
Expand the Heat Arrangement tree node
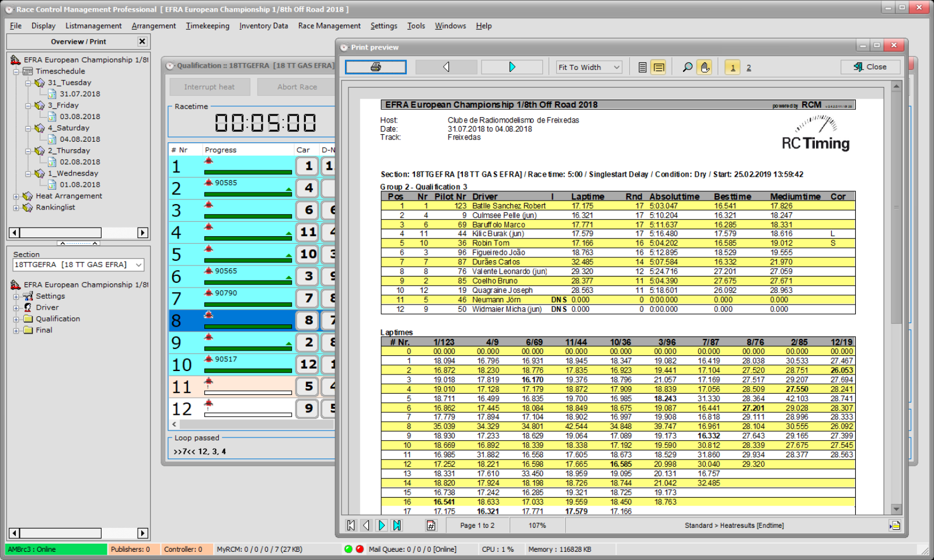(16, 196)
